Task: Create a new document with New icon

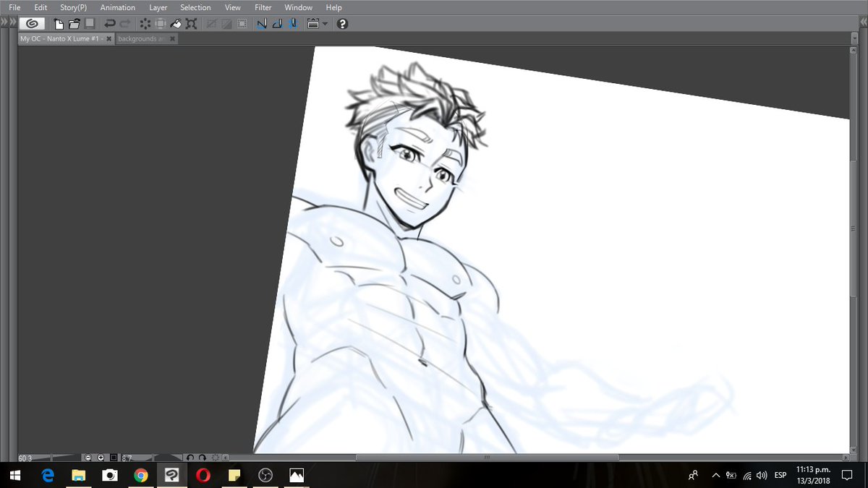Action: (x=59, y=23)
